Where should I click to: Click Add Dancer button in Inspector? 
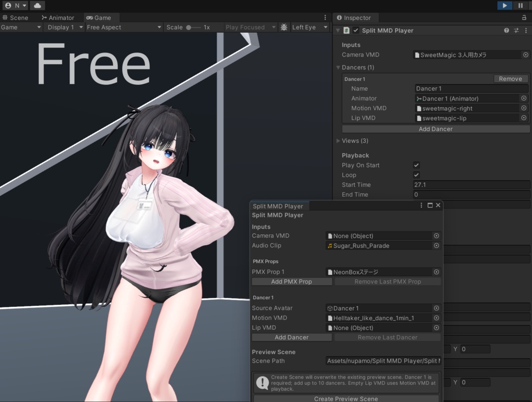pyautogui.click(x=436, y=129)
